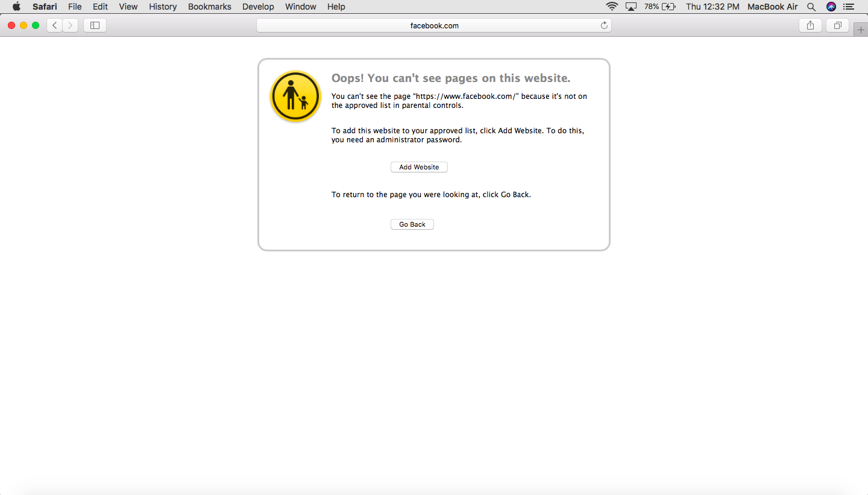
Task: Open the History menu
Action: click(163, 7)
